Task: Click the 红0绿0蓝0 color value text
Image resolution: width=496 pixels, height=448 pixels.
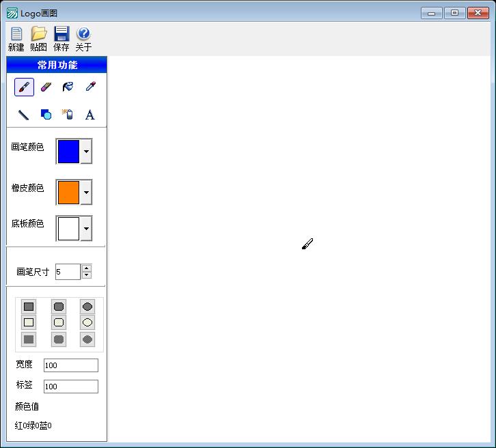Action: [x=33, y=425]
